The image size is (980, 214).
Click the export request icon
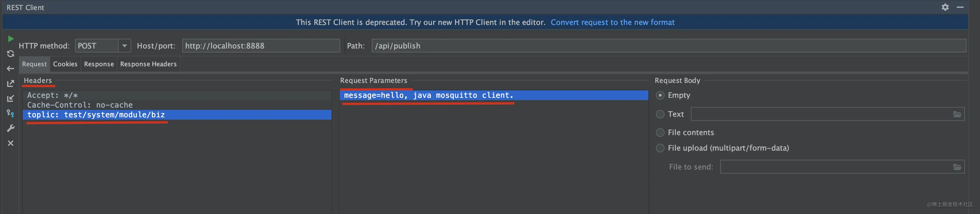tap(11, 84)
